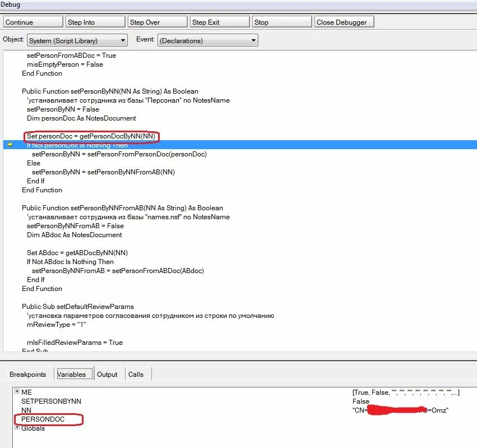Switch to the Breakpoints tab

pos(27,374)
